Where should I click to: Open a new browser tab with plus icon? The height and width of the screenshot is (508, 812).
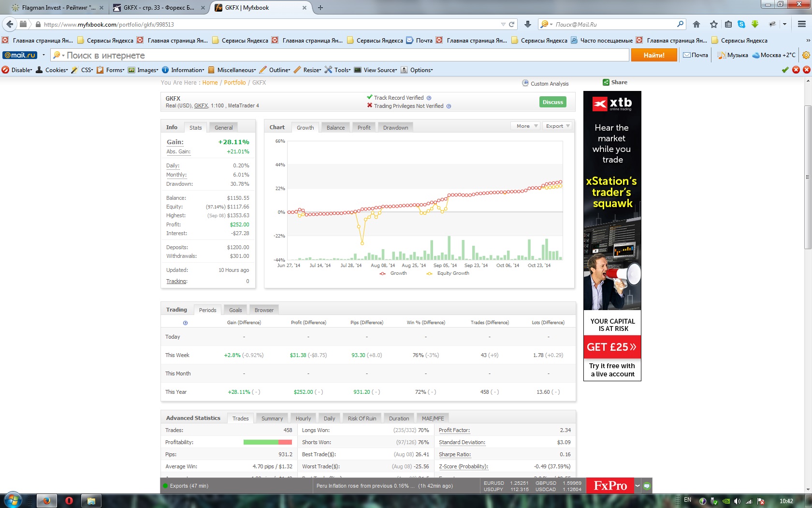coord(320,8)
